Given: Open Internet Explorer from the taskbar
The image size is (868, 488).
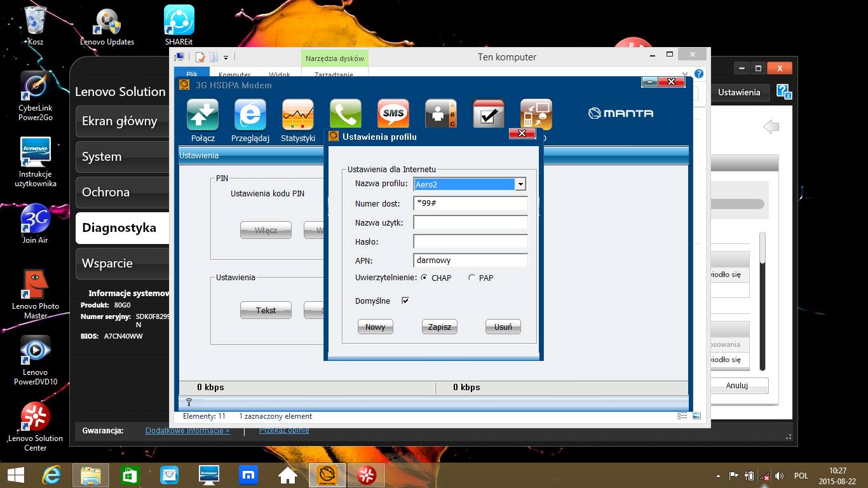Looking at the screenshot, I should tap(51, 475).
